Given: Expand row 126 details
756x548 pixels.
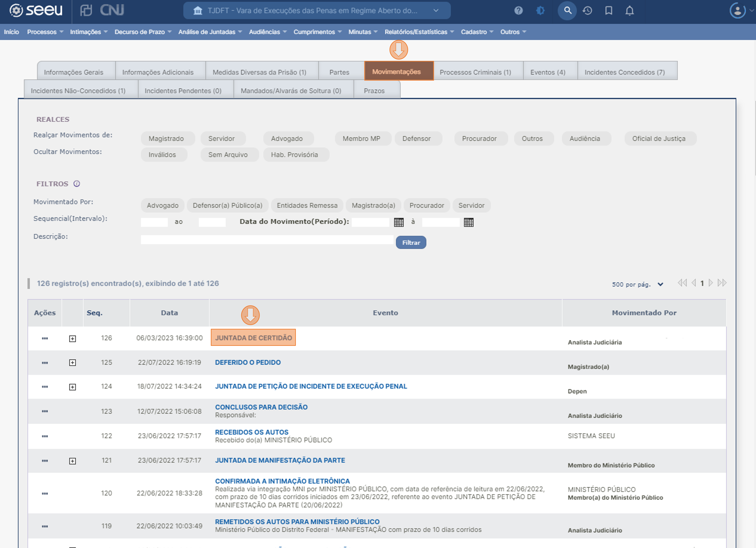Looking at the screenshot, I should [x=72, y=339].
